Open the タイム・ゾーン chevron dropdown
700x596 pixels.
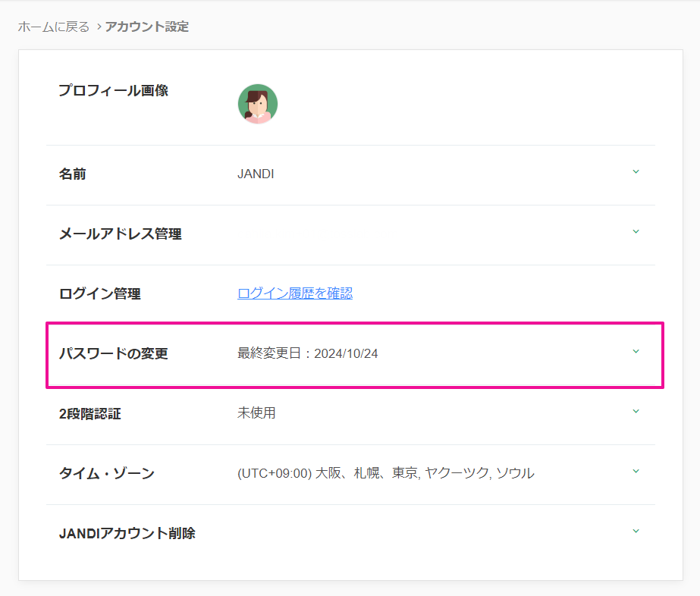636,472
